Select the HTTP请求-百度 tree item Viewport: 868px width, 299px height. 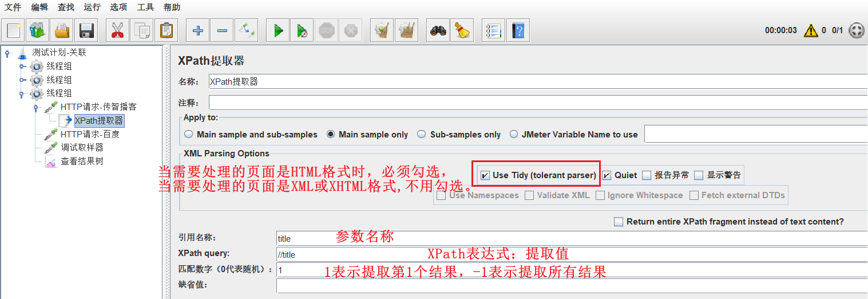(90, 134)
